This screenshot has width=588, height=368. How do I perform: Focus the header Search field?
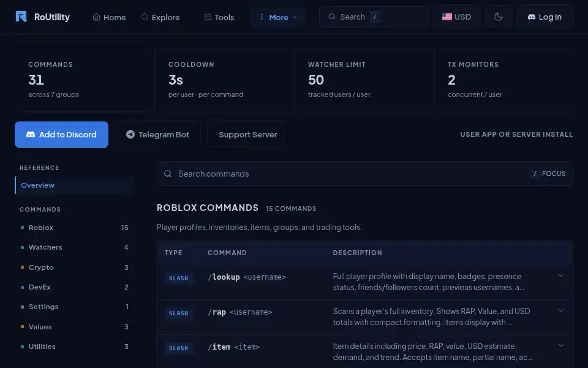click(374, 17)
